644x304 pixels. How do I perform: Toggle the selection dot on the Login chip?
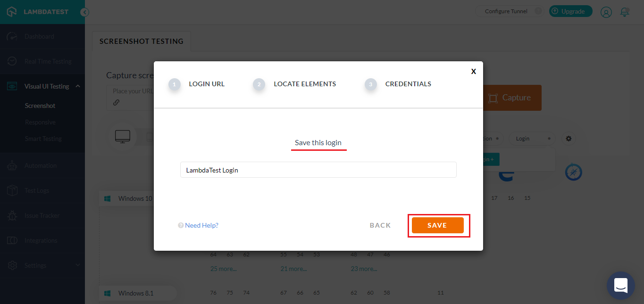(548, 138)
